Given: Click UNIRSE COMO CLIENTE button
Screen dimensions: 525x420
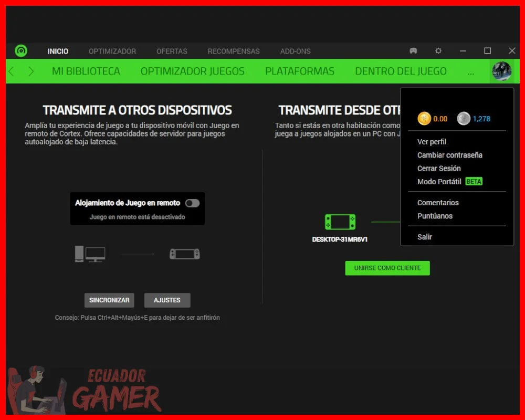Looking at the screenshot, I should tap(387, 268).
